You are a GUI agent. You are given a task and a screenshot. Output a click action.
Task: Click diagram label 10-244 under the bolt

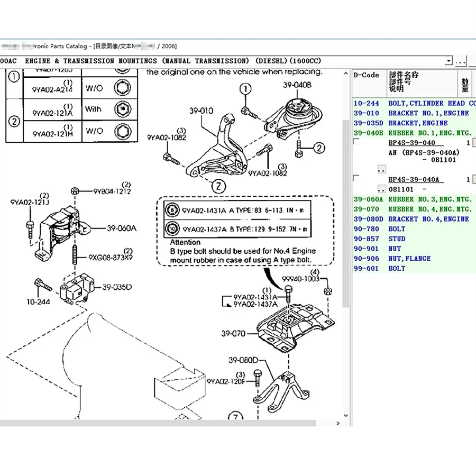[38, 302]
